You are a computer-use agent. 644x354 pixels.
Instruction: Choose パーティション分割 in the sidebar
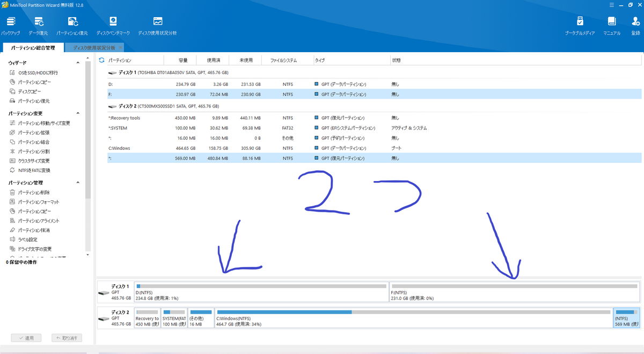(x=30, y=151)
